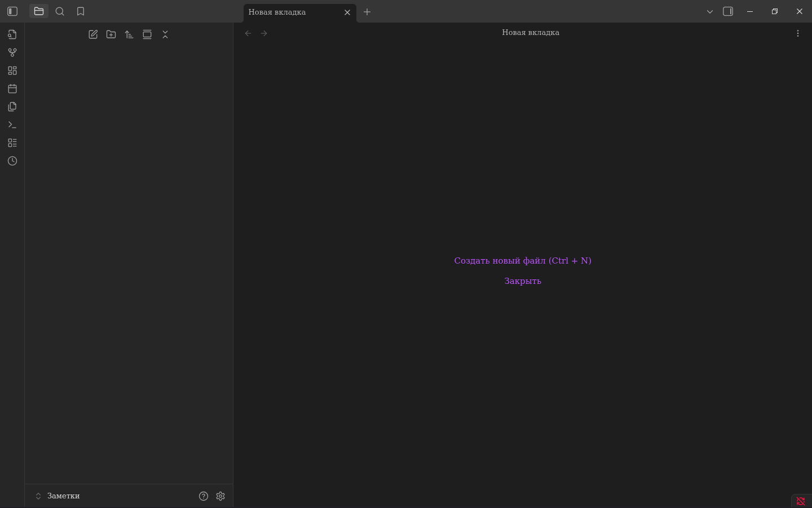Open the Заметки vault switcher
Viewport: 812px width, 508px height.
tap(58, 496)
